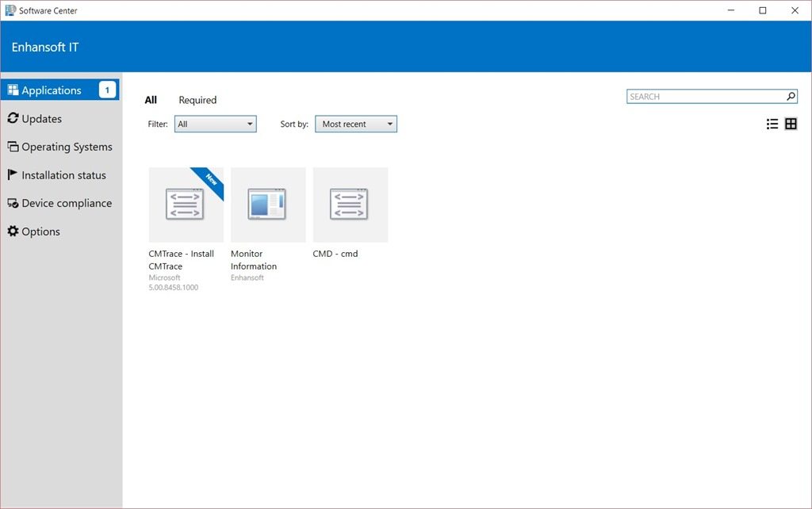Open the CMTrace application tile
The width and height of the screenshot is (812, 509).
(x=186, y=205)
